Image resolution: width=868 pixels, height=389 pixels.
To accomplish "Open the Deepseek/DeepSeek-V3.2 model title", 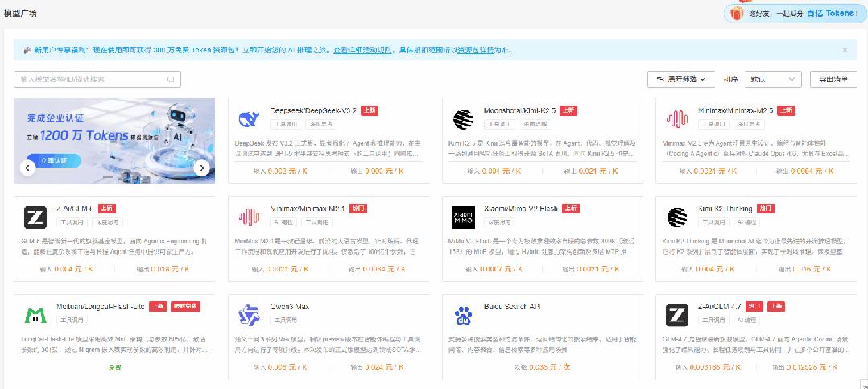I will click(x=313, y=110).
